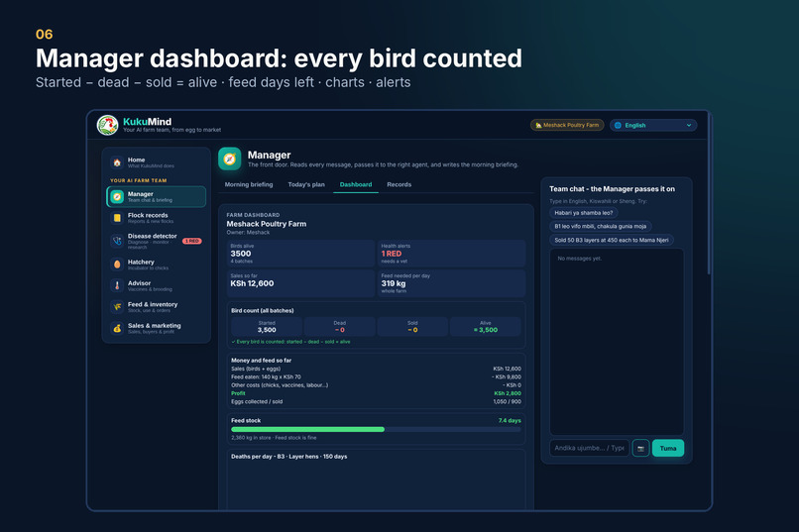The width and height of the screenshot is (799, 532).
Task: Click the '7.4 days' feed stock value
Action: tap(510, 420)
